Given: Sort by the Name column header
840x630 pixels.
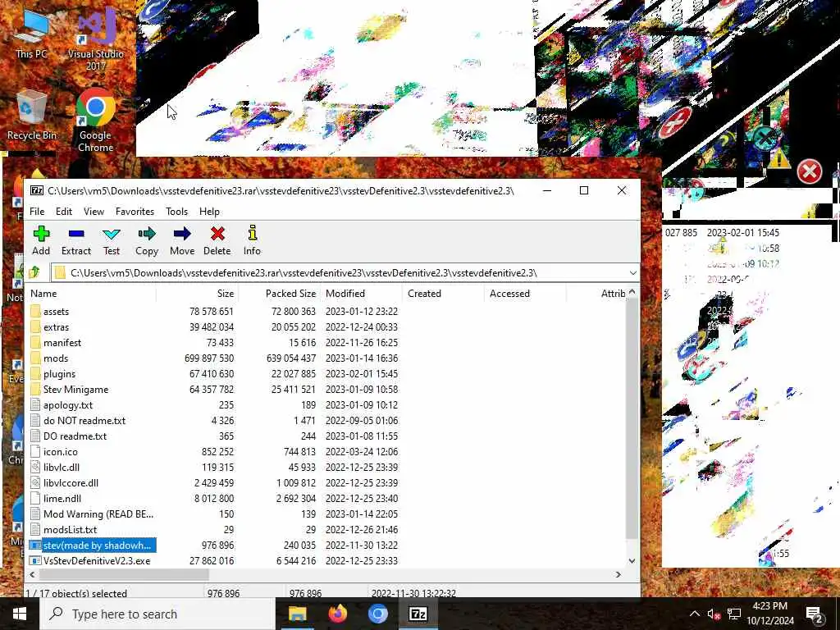Looking at the screenshot, I should coord(91,294).
